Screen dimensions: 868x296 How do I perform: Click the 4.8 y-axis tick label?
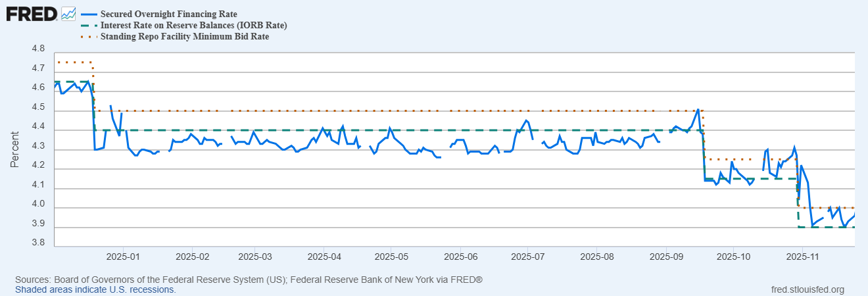(38, 49)
